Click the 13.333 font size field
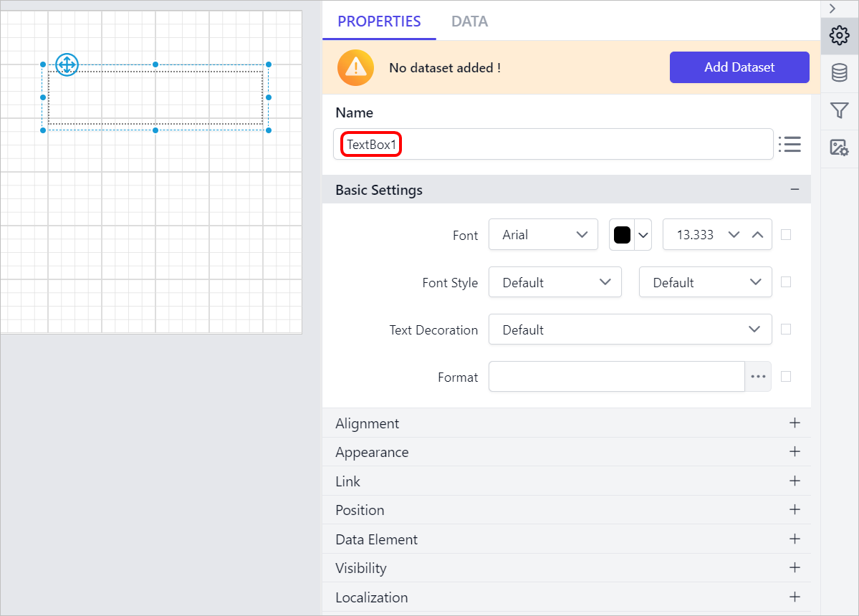 695,235
